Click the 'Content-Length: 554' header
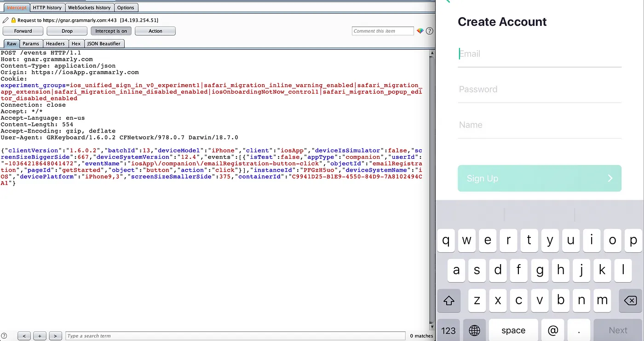 coord(37,124)
